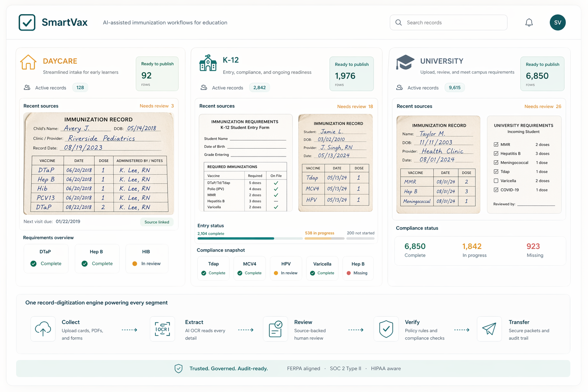Toggle the MMR requirement checkbox

[496, 144]
